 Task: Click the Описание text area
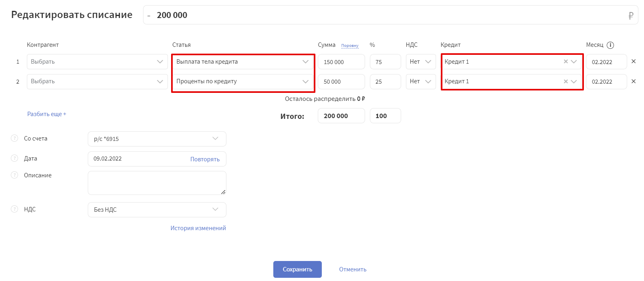tap(157, 183)
